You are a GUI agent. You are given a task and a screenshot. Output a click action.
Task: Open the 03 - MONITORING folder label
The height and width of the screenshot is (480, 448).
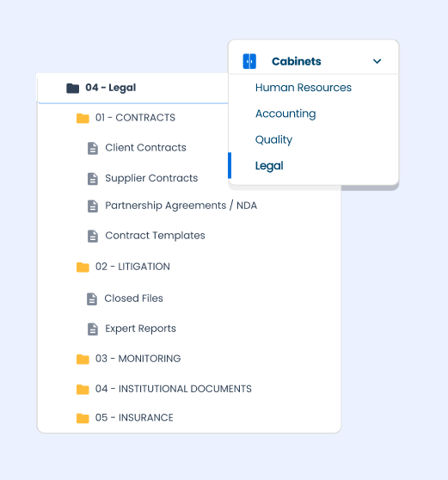click(x=138, y=359)
